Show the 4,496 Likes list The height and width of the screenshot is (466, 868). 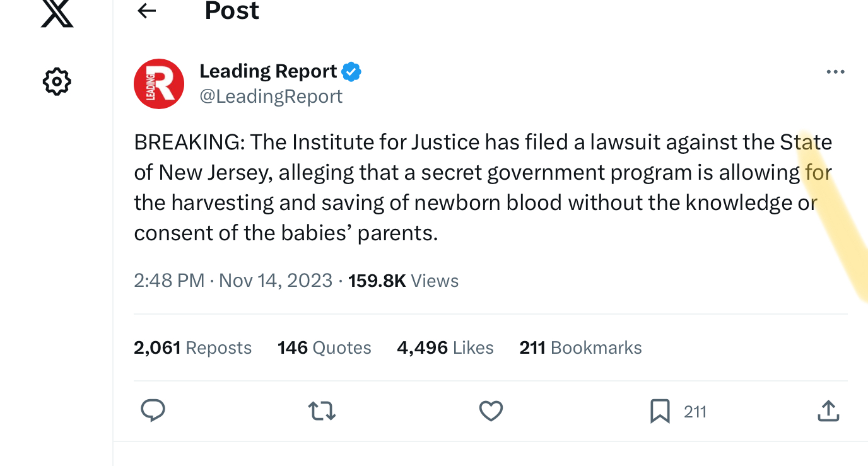[445, 348]
